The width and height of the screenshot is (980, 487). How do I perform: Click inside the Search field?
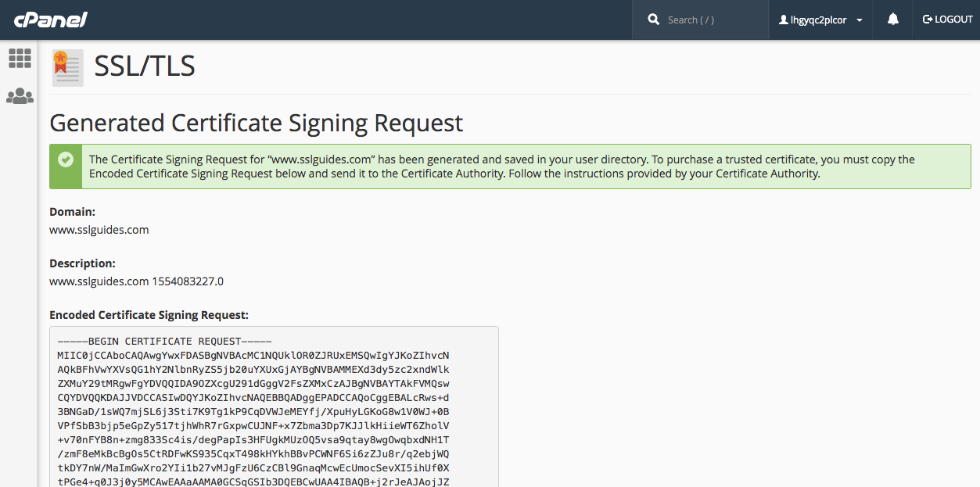704,19
